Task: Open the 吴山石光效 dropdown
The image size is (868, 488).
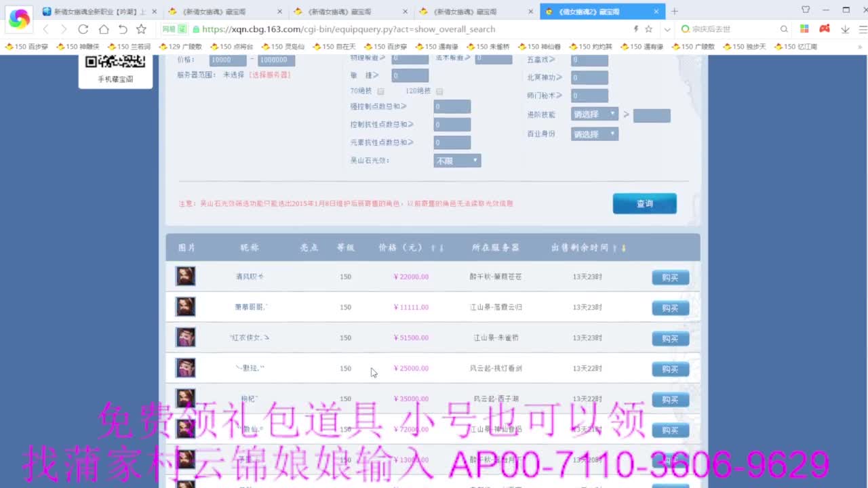Action: point(457,161)
